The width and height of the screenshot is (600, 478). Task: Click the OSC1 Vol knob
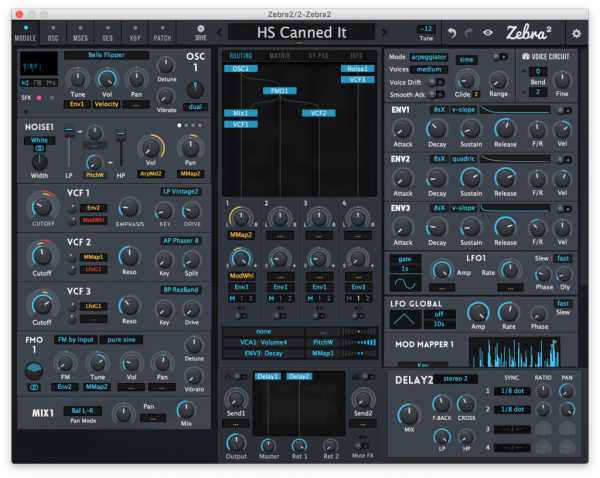pos(108,79)
